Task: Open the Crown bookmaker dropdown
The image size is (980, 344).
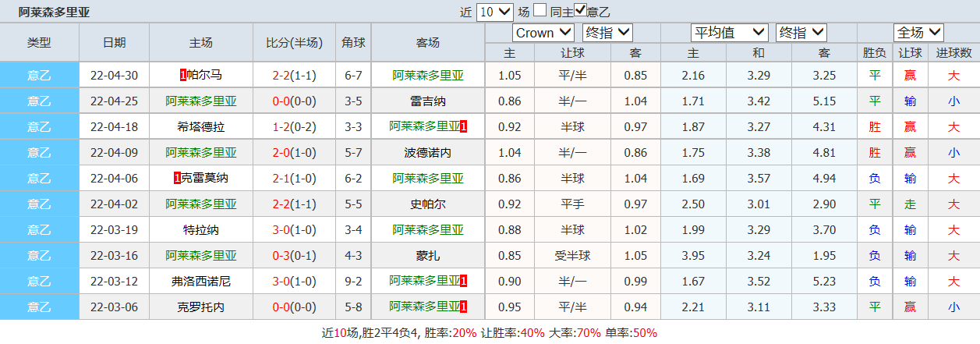Action: coord(543,33)
